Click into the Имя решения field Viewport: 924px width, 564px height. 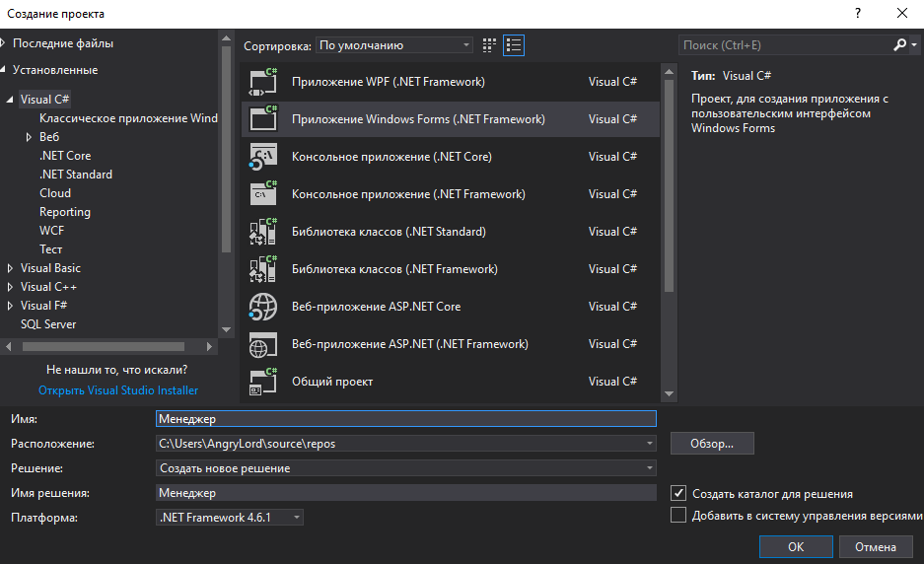[406, 493]
